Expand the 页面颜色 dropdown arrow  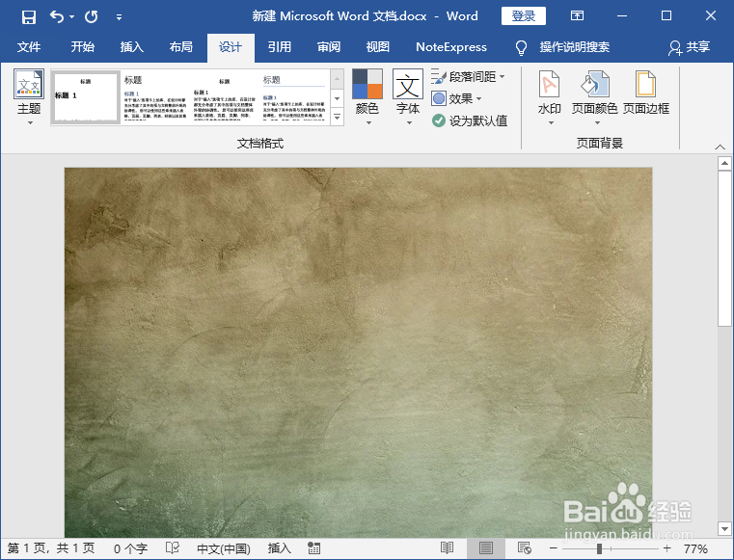click(x=597, y=123)
